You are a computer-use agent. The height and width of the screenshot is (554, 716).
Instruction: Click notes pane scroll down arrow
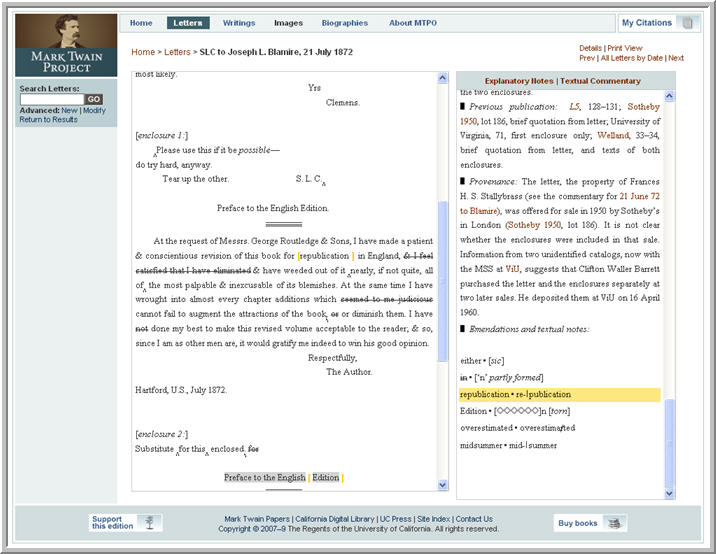click(669, 493)
